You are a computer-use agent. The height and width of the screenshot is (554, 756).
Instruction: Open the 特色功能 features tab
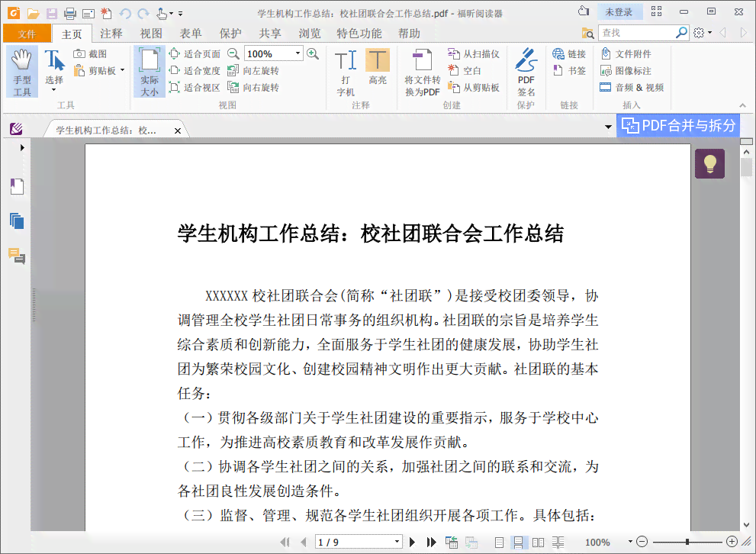(359, 34)
